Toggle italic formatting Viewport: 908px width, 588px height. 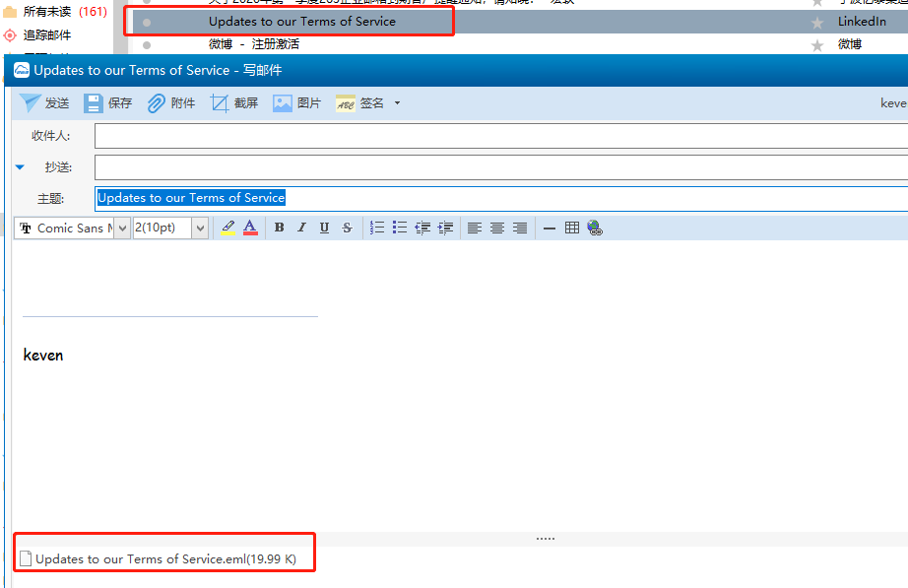301,228
